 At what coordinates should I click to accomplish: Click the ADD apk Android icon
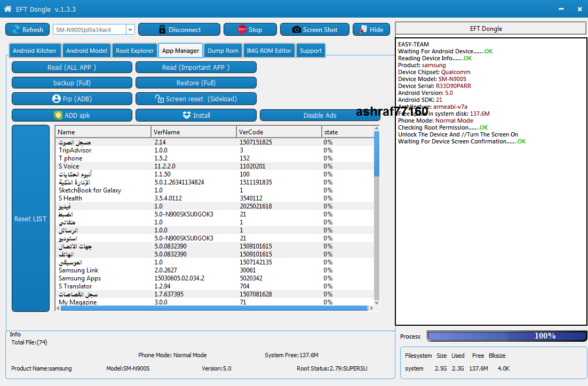(x=58, y=115)
